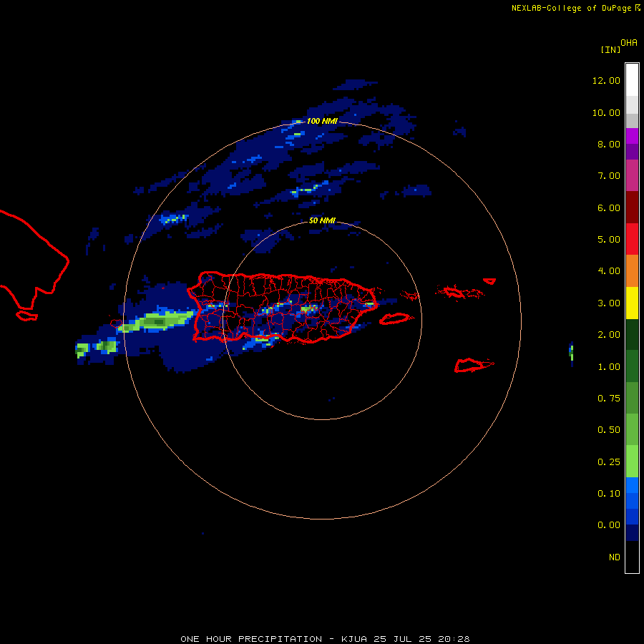Pick the light blue swatch near 0.10
The height and width of the screenshot is (644, 644).
[x=632, y=485]
